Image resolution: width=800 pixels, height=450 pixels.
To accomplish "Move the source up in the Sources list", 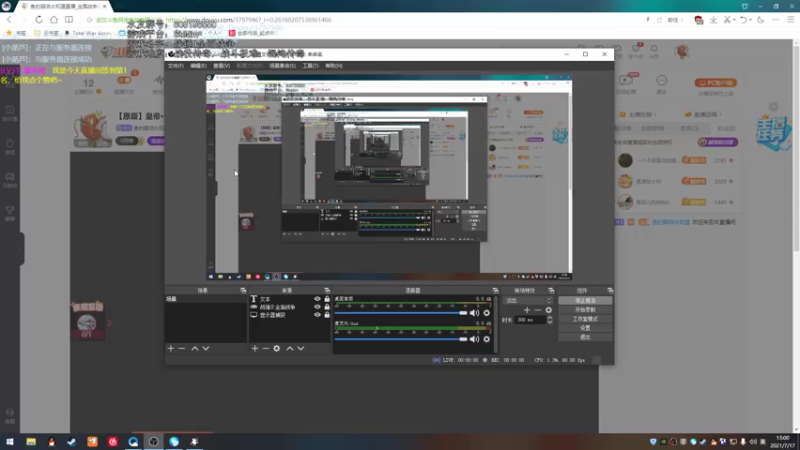I will (x=289, y=348).
